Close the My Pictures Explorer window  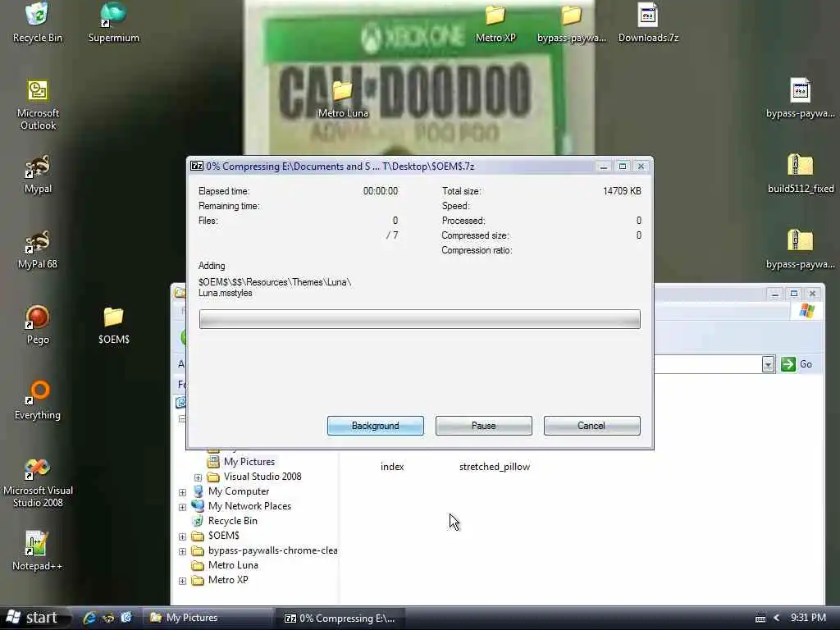click(x=813, y=294)
